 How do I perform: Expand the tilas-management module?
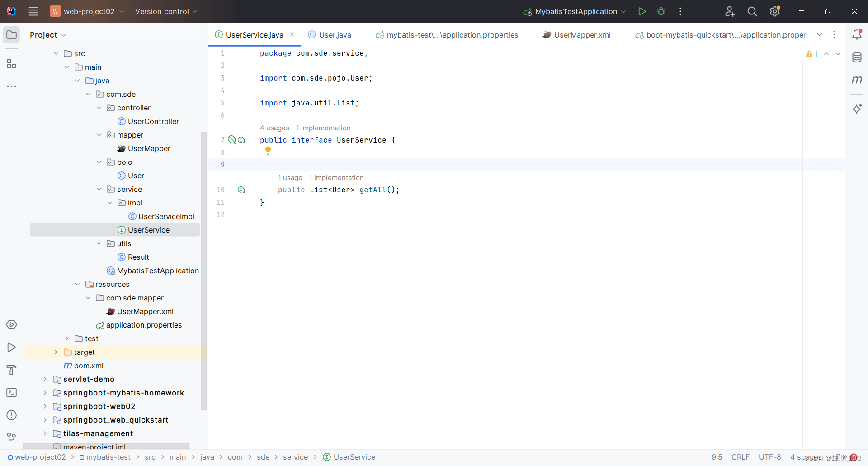point(45,433)
